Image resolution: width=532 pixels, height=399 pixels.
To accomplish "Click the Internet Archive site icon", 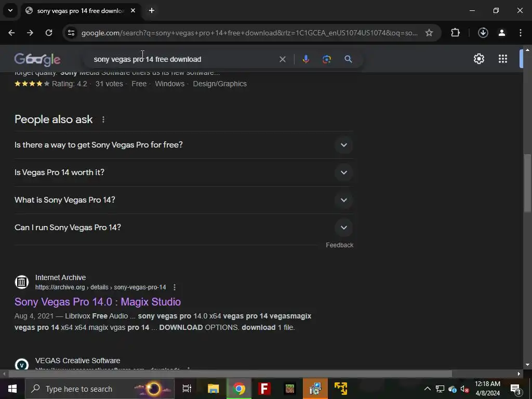I will (x=22, y=282).
